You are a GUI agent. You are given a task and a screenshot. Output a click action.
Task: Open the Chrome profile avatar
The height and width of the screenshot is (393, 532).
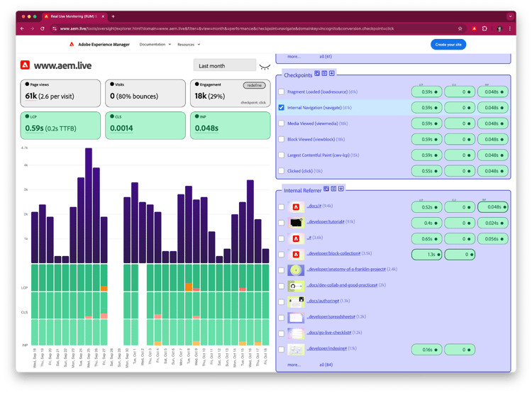(x=499, y=29)
